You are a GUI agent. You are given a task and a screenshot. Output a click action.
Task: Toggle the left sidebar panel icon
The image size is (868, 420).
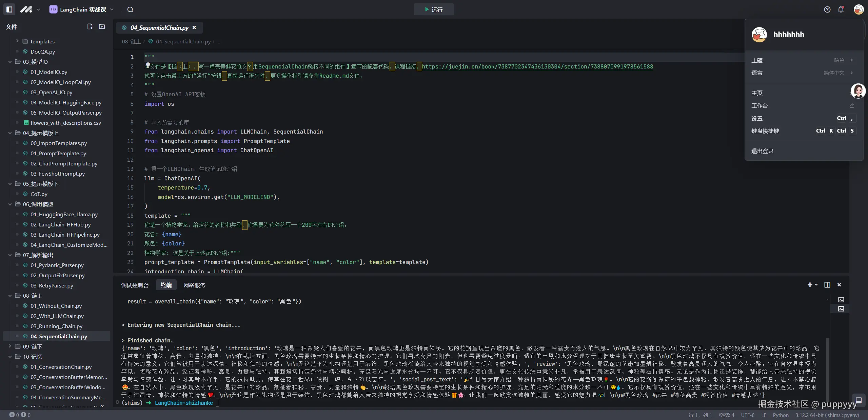[x=9, y=9]
